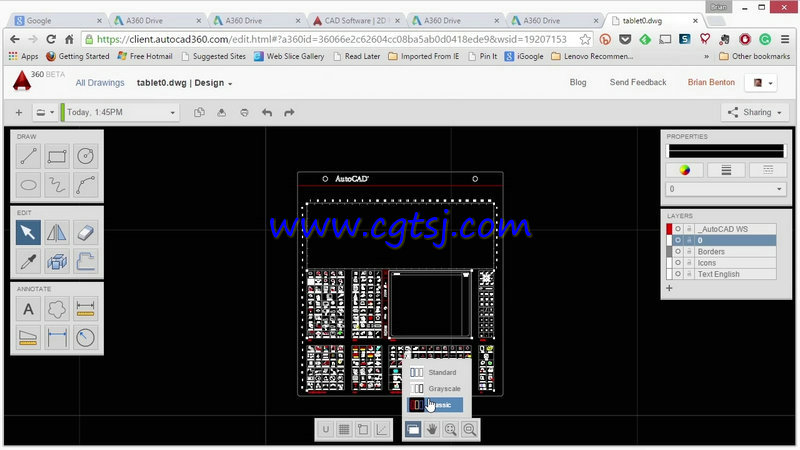Open the file folder dropdown button

44,112
